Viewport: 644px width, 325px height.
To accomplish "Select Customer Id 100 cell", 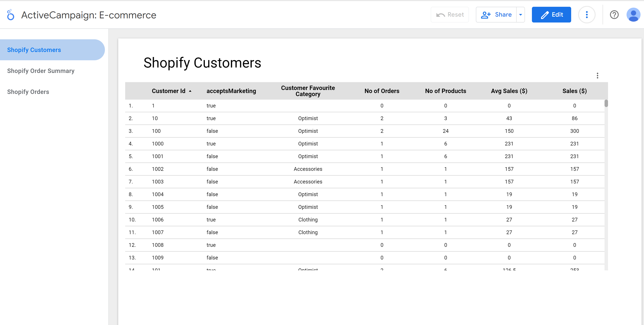I will (x=156, y=131).
